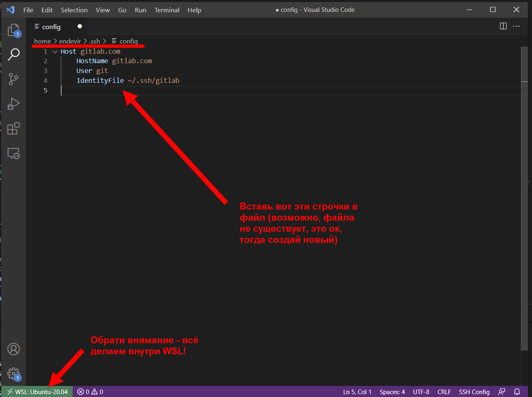This screenshot has width=532, height=397.
Task: Open the Remote Explorer view
Action: pos(14,153)
